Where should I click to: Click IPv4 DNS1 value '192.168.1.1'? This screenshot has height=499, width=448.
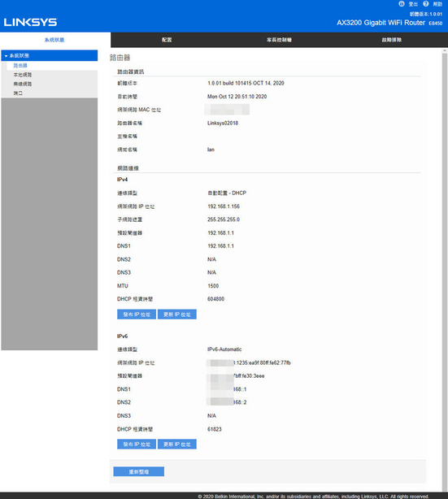[220, 246]
